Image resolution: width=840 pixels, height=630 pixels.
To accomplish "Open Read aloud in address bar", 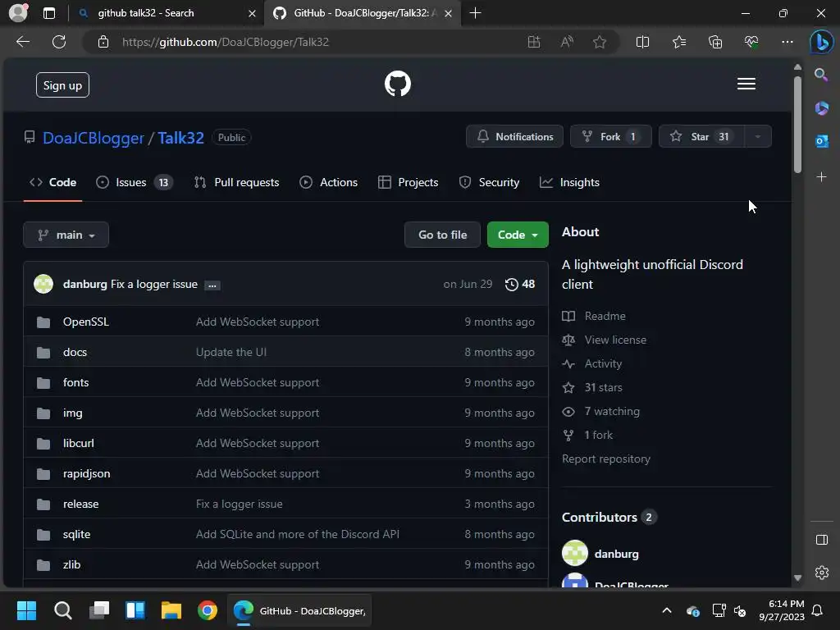I will pyautogui.click(x=567, y=42).
